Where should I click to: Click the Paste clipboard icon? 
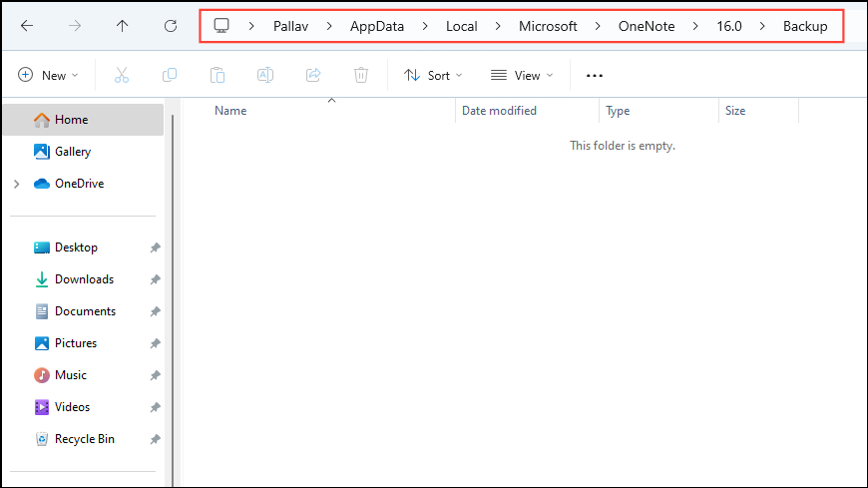tap(217, 75)
